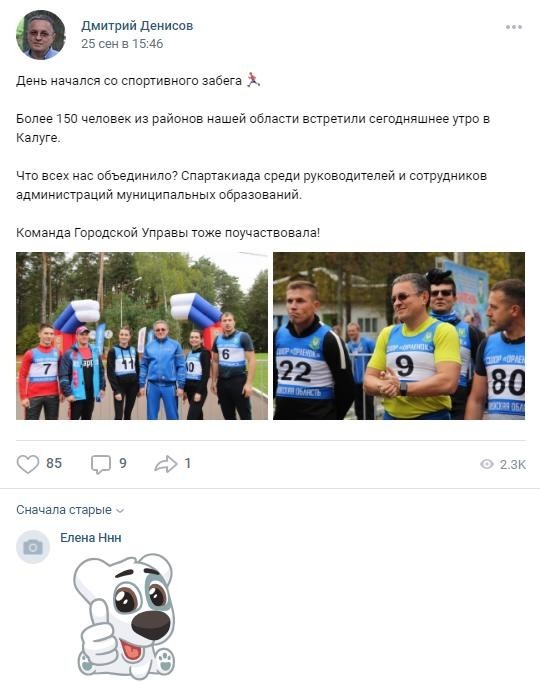Image resolution: width=540 pixels, height=682 pixels.
Task: Click the running man emoji
Action: (x=253, y=80)
